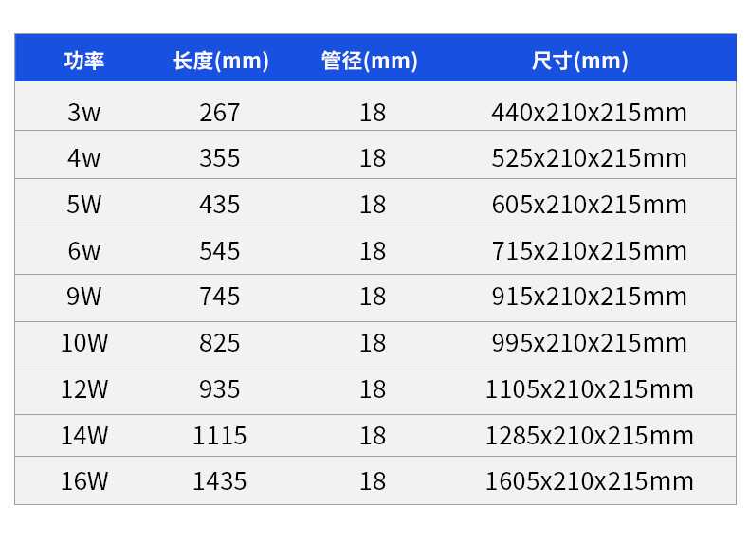Select the 6w power cell

tap(84, 251)
